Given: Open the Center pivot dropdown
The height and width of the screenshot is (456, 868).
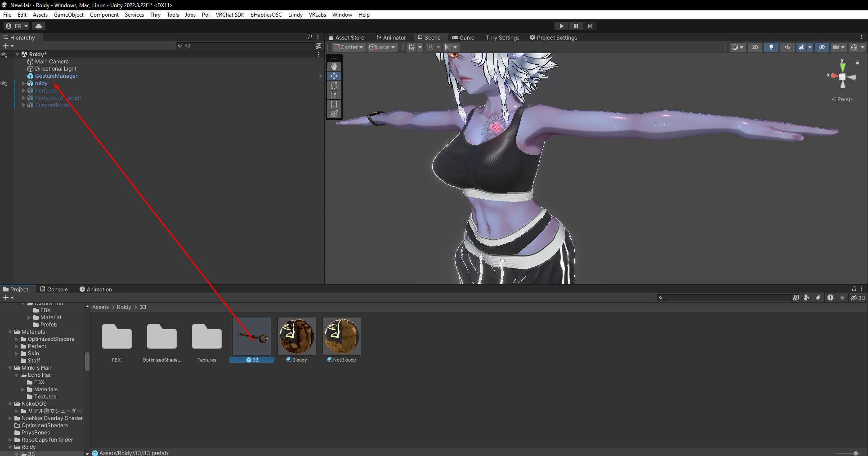Looking at the screenshot, I should [348, 47].
